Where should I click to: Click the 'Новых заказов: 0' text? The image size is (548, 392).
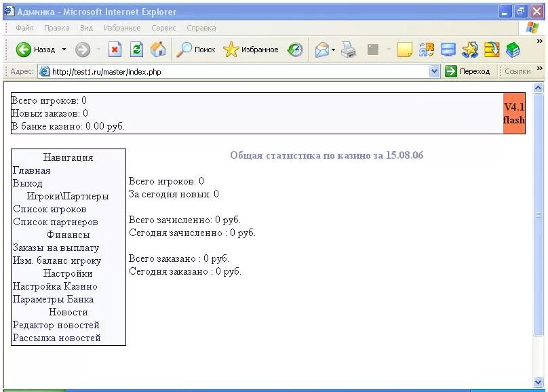tap(50, 113)
